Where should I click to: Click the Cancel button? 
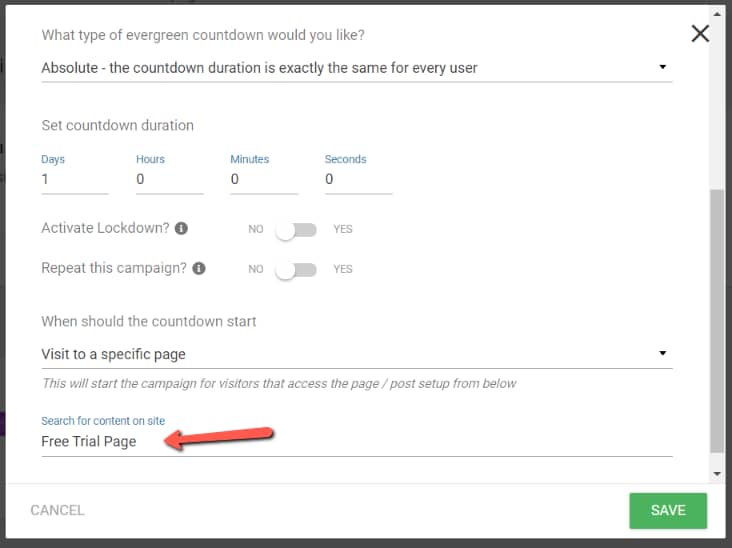[57, 510]
